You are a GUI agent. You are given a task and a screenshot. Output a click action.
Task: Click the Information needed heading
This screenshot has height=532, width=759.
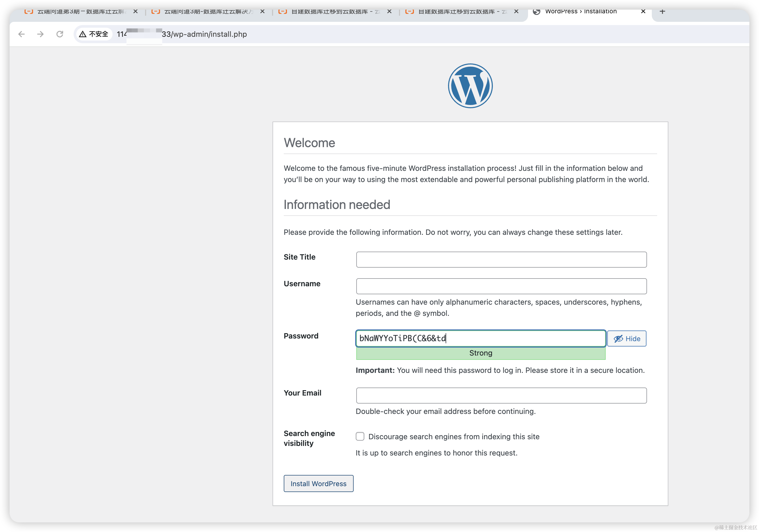337,204
